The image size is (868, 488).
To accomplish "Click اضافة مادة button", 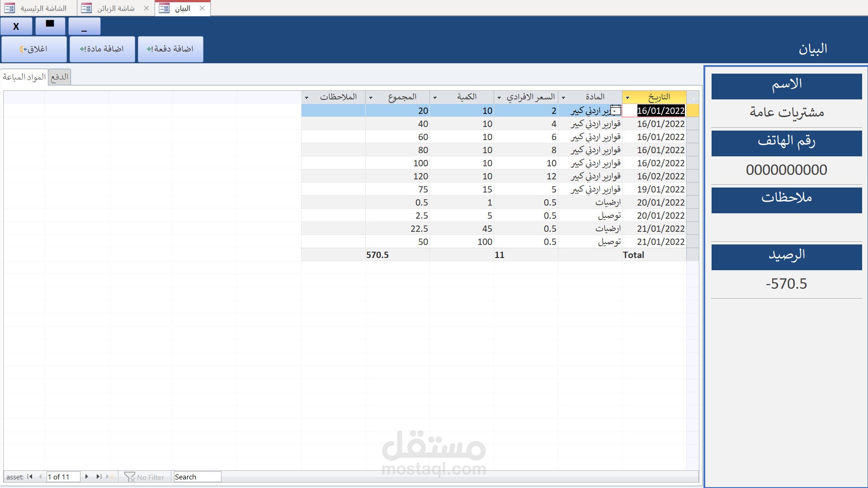I will click(102, 49).
